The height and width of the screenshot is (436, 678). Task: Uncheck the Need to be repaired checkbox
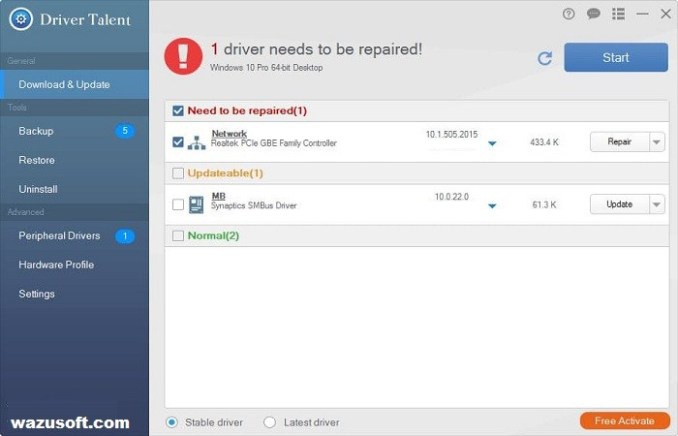178,111
